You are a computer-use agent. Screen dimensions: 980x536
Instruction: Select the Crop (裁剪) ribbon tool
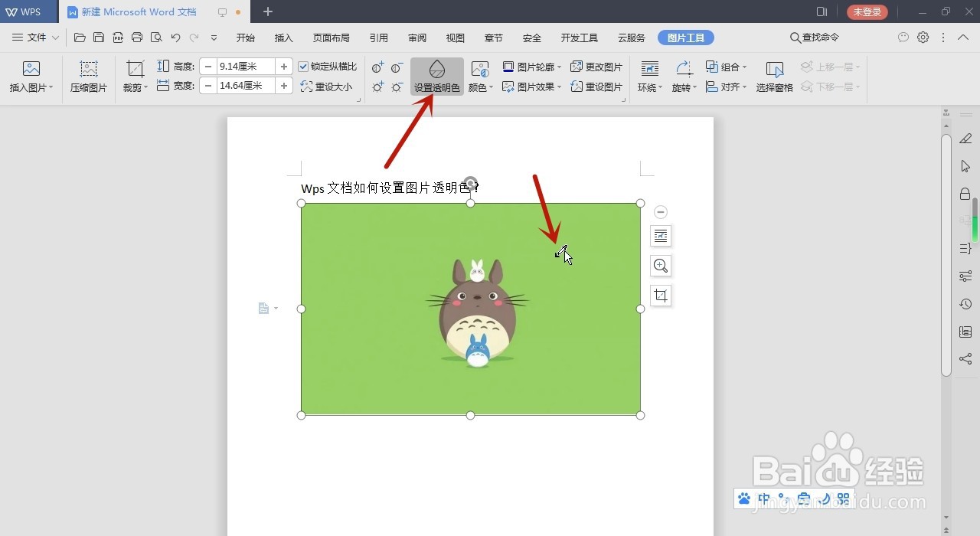click(x=136, y=77)
